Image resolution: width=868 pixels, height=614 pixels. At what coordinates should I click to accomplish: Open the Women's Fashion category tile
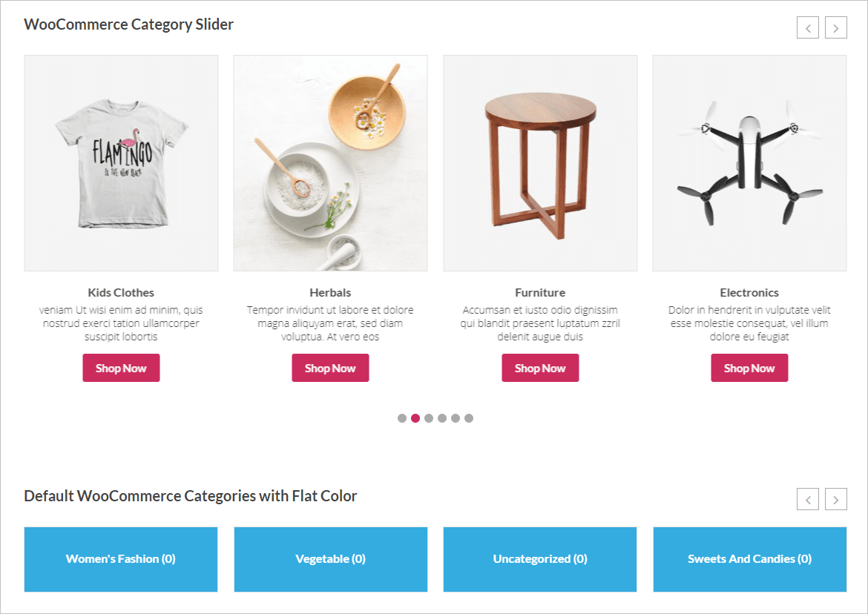click(121, 559)
